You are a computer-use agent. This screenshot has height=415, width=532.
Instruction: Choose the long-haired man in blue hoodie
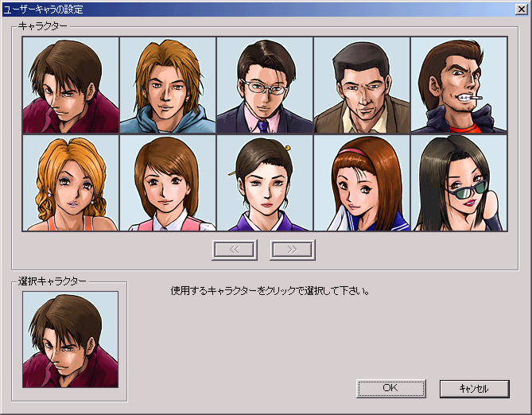tap(168, 86)
